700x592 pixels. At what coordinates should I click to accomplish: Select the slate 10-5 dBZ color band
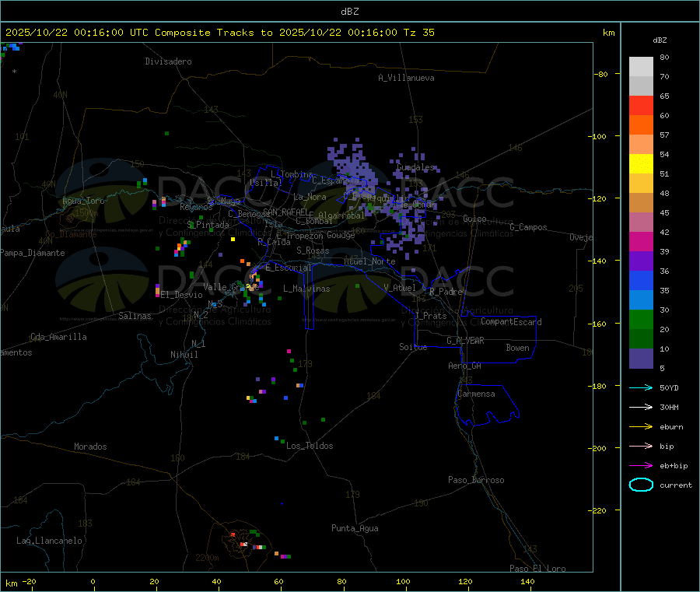(641, 359)
